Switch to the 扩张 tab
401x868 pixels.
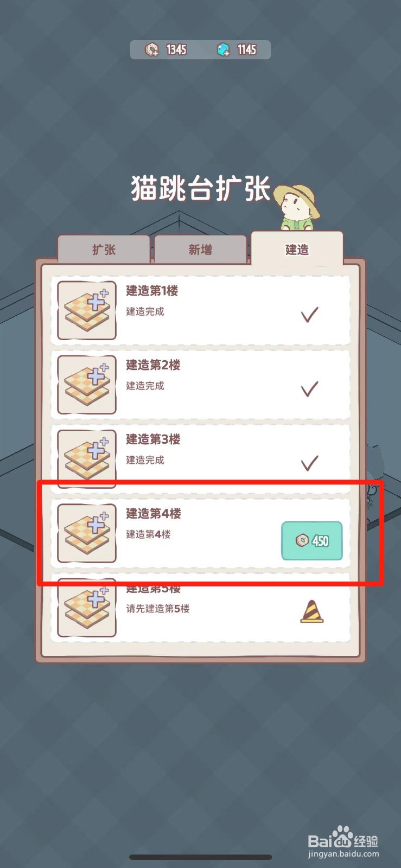pyautogui.click(x=104, y=250)
